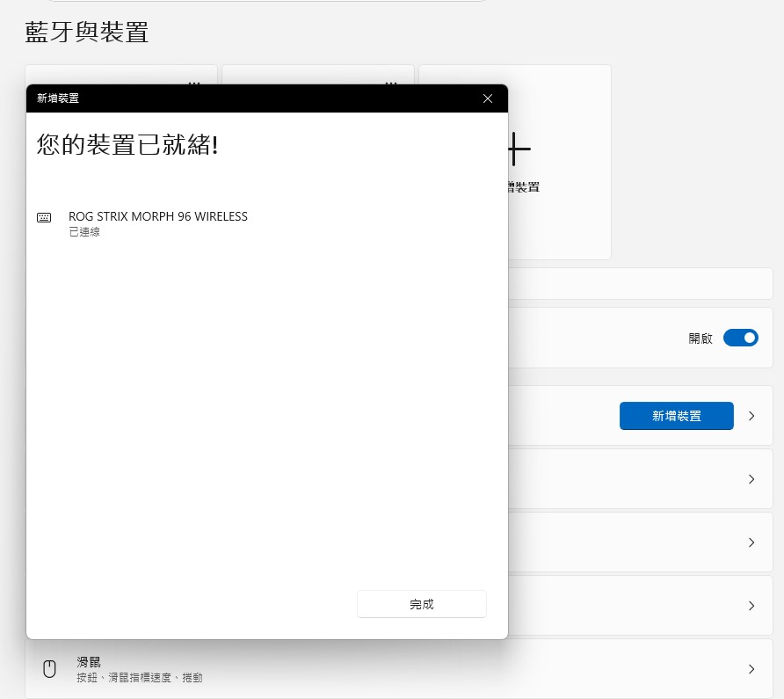The width and height of the screenshot is (784, 699).
Task: Click the blue 新增裝置 button
Action: (x=676, y=416)
